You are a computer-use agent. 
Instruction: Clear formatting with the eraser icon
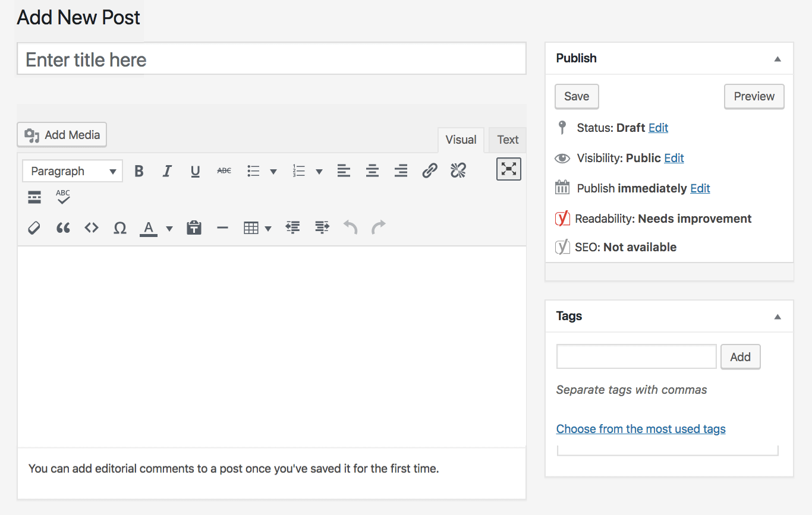click(34, 228)
